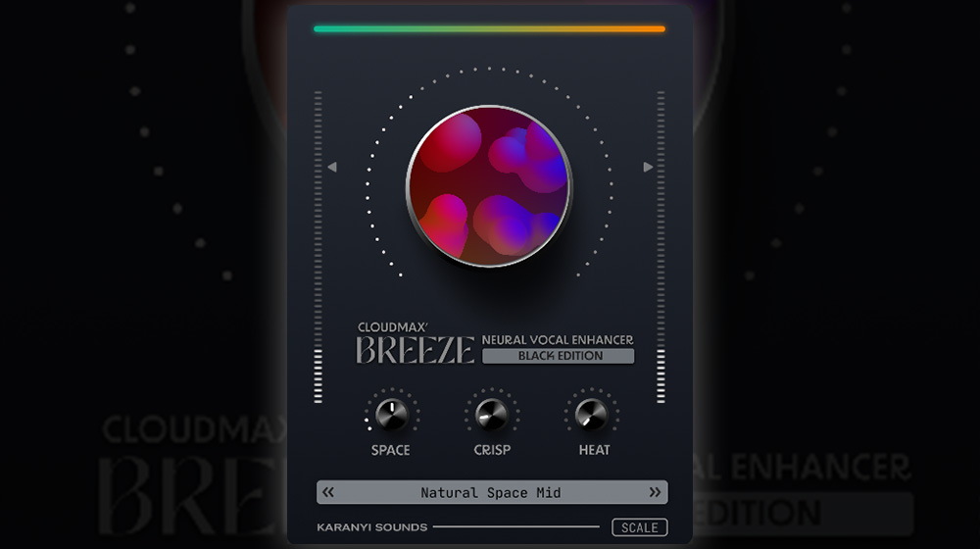Adjust the SPACE knob
This screenshot has width=980, height=549.
[x=392, y=414]
